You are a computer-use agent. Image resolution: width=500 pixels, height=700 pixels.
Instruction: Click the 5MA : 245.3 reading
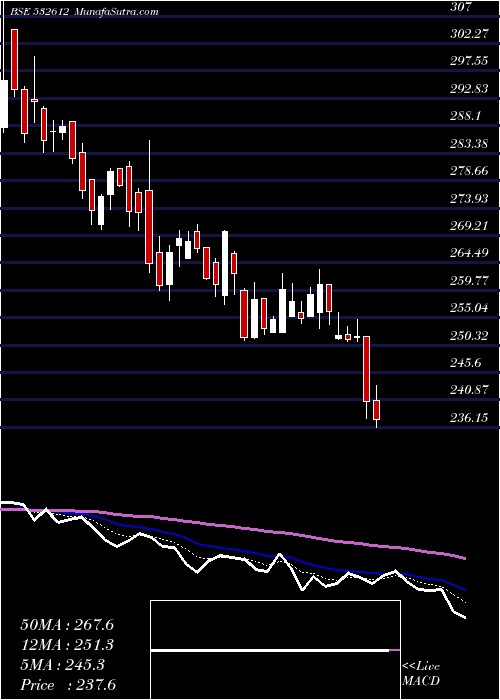tap(63, 665)
